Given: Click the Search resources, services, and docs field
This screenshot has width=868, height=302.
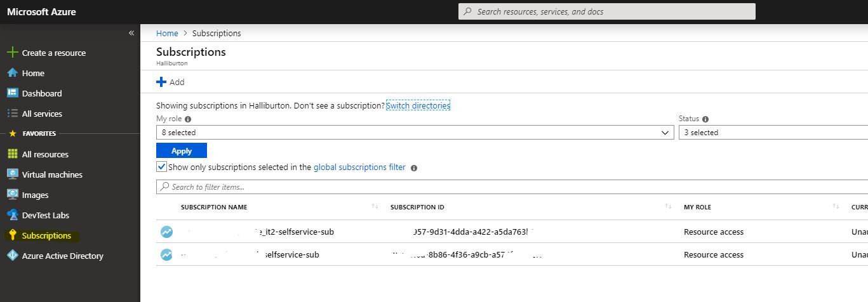Looking at the screenshot, I should tap(607, 11).
